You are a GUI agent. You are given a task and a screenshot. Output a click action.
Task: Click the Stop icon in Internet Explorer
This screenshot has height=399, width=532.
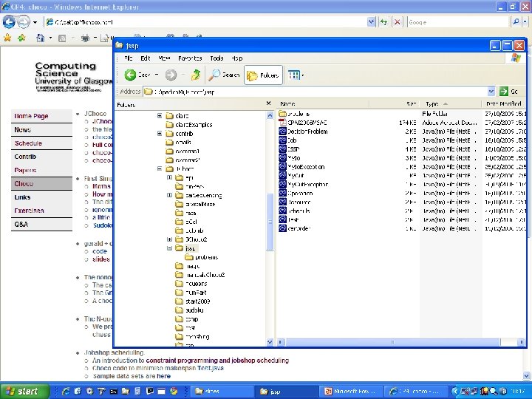click(x=397, y=22)
